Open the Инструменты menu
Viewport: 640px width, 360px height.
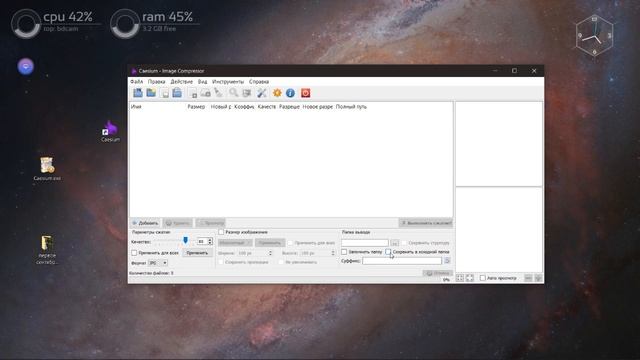pos(228,82)
